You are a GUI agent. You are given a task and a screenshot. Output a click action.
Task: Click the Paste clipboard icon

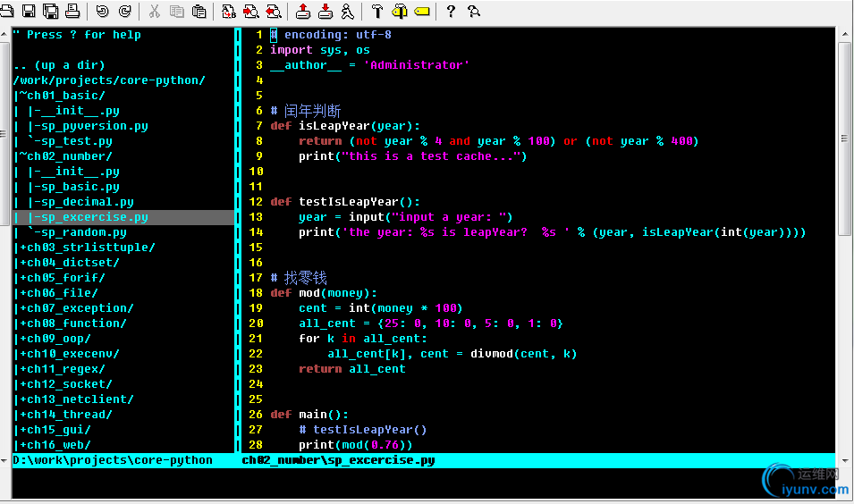point(199,11)
